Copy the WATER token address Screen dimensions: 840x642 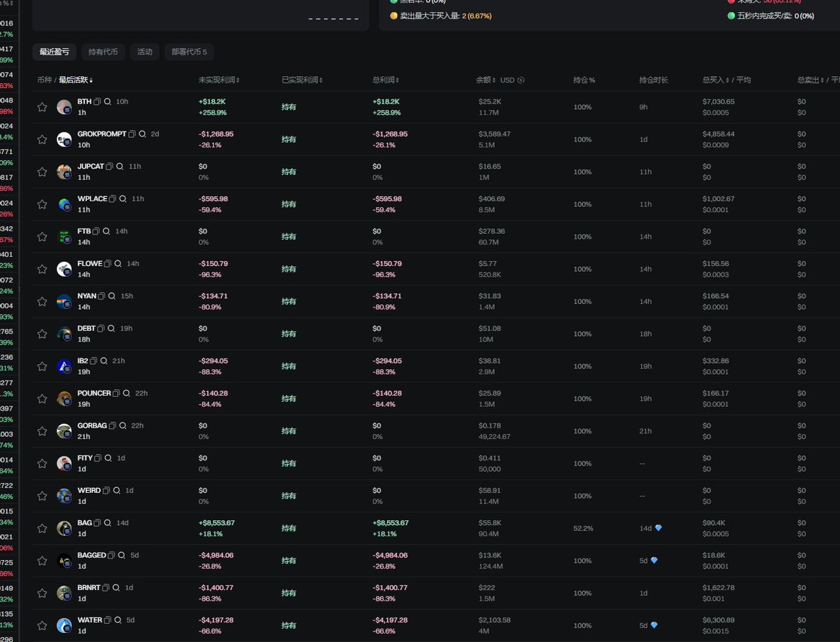point(108,620)
